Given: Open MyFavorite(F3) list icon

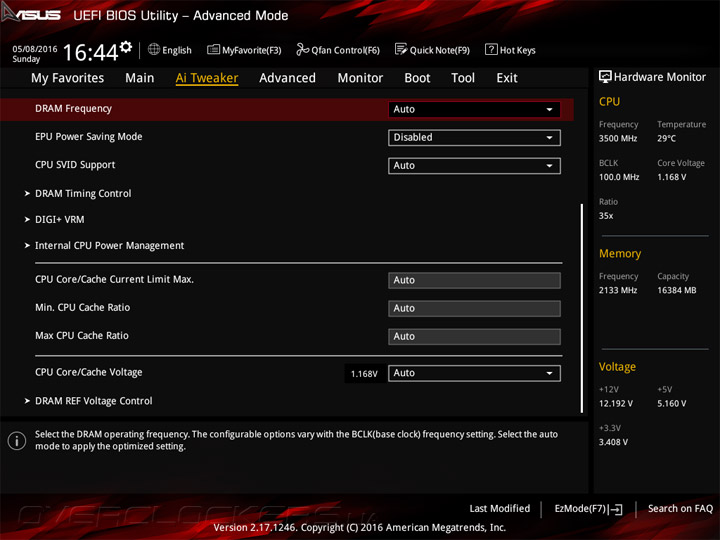Looking at the screenshot, I should click(213, 50).
